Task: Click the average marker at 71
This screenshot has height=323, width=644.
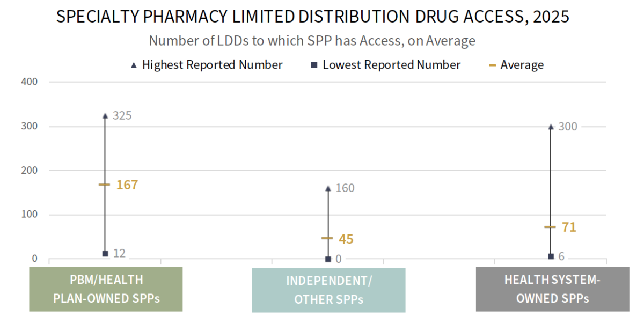Action: click(x=550, y=227)
